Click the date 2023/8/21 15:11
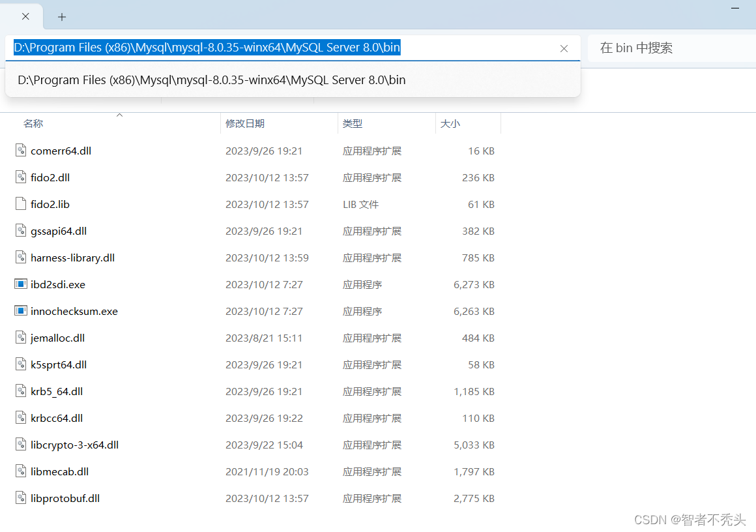The height and width of the screenshot is (532, 756). point(264,338)
